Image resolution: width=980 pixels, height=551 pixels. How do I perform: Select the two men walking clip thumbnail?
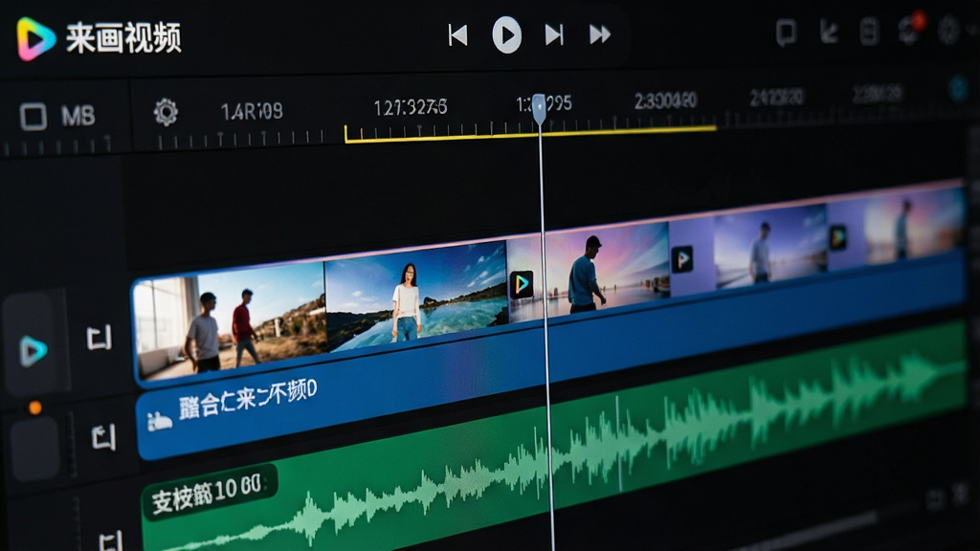(x=231, y=321)
